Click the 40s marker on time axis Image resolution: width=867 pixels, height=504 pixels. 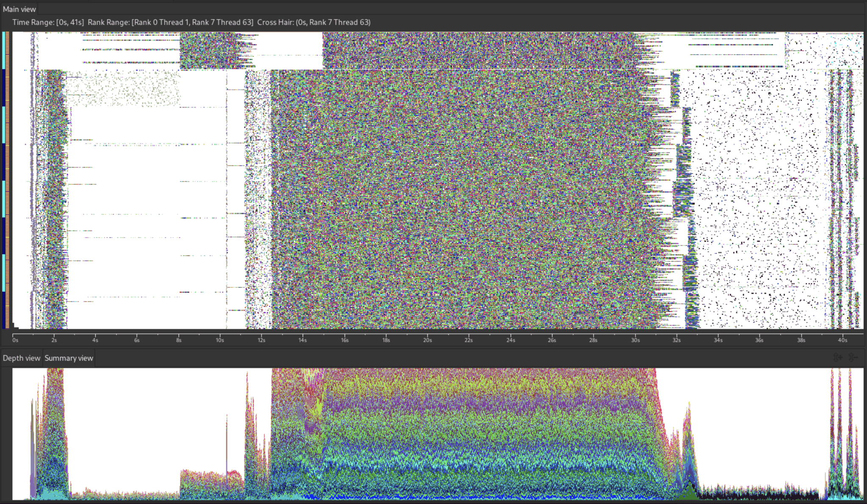point(842,340)
